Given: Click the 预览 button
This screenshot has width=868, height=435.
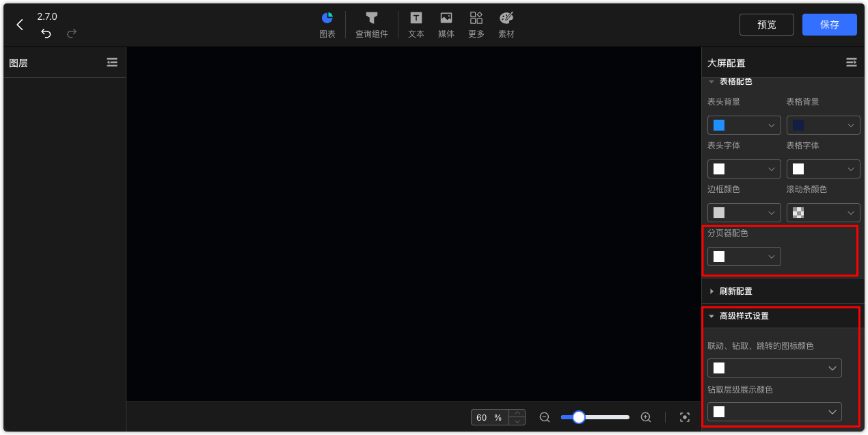Looking at the screenshot, I should coord(766,25).
